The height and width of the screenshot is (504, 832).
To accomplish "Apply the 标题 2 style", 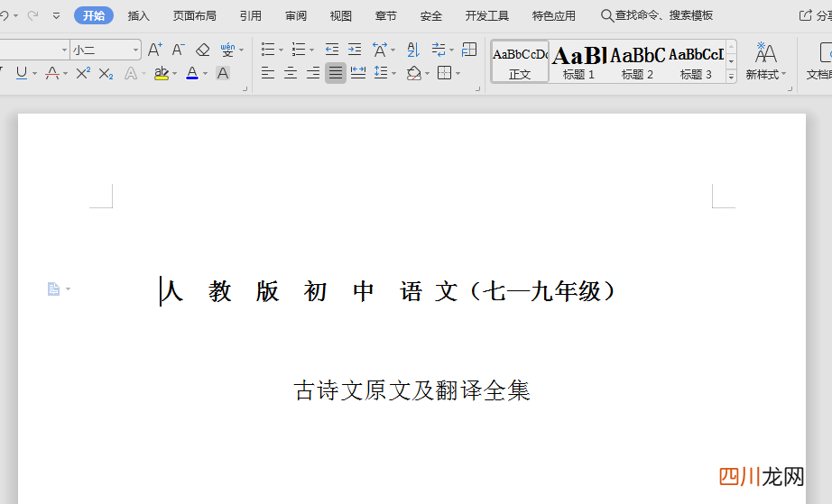I will [637, 61].
